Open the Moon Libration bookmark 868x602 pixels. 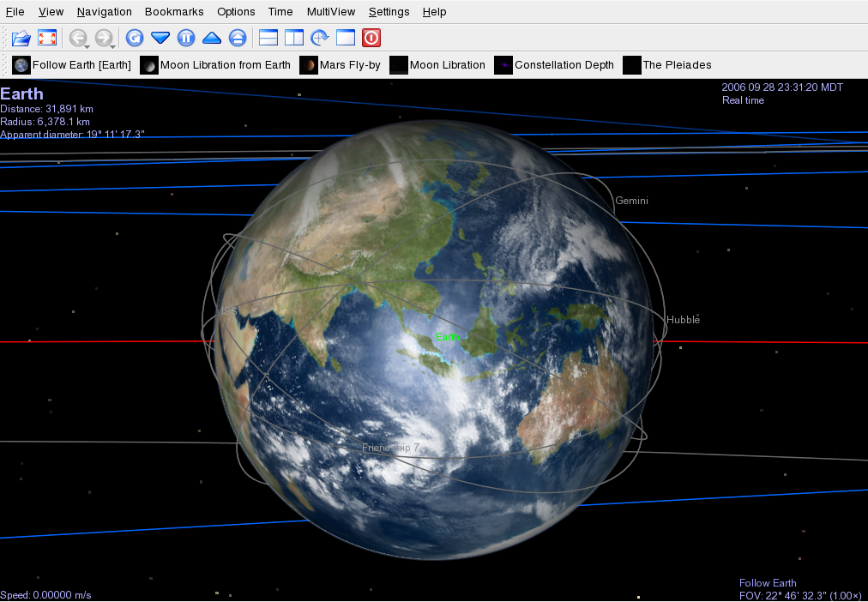tap(438, 64)
